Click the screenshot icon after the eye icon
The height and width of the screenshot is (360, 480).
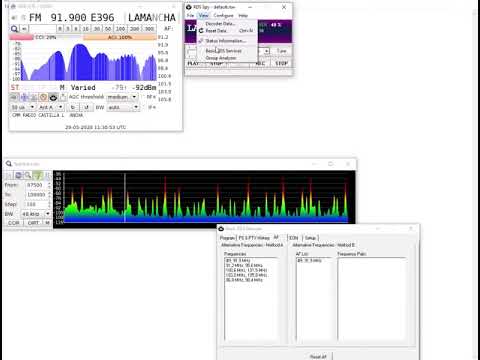63,97
